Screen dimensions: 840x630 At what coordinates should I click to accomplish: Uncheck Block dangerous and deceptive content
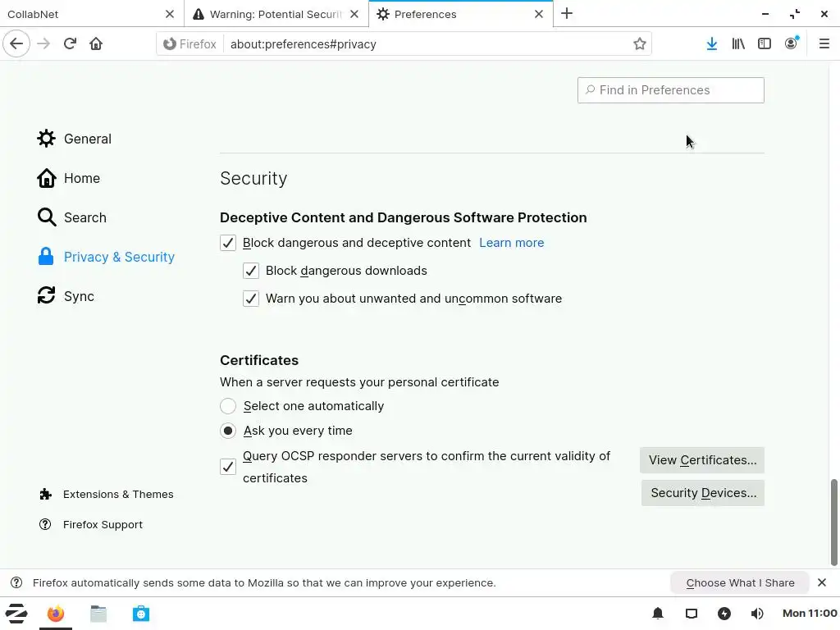228,243
